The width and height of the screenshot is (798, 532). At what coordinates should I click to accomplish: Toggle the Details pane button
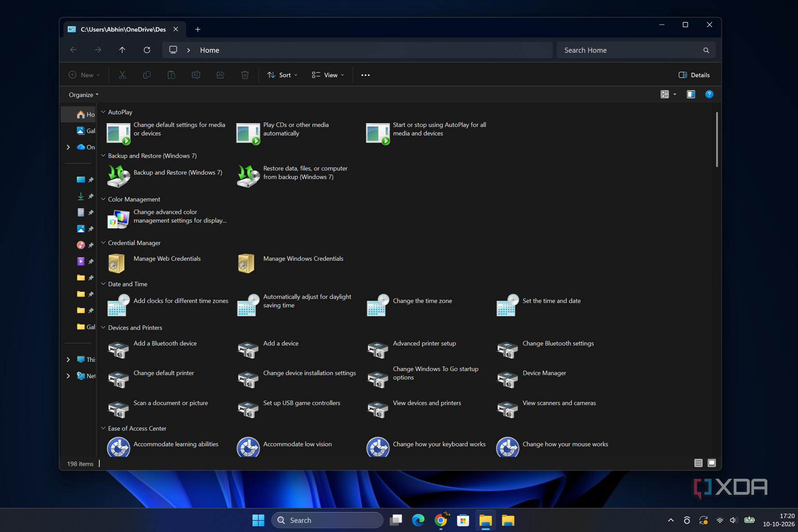click(x=694, y=75)
